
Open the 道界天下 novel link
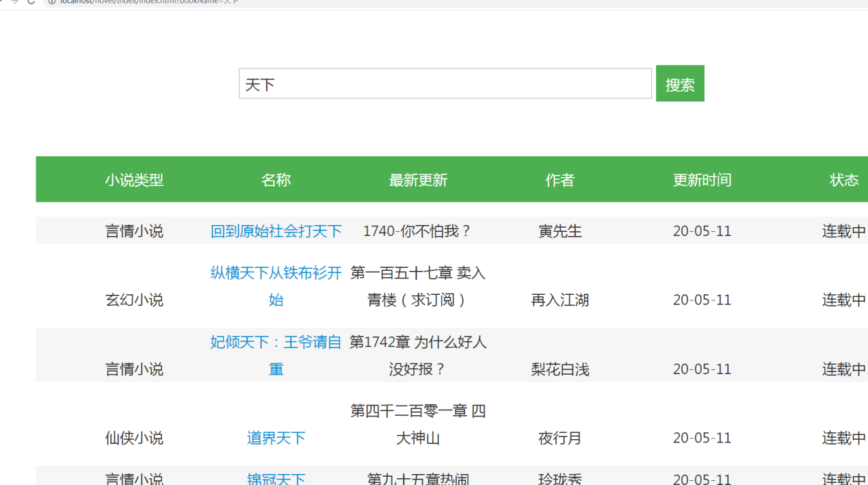coord(276,438)
